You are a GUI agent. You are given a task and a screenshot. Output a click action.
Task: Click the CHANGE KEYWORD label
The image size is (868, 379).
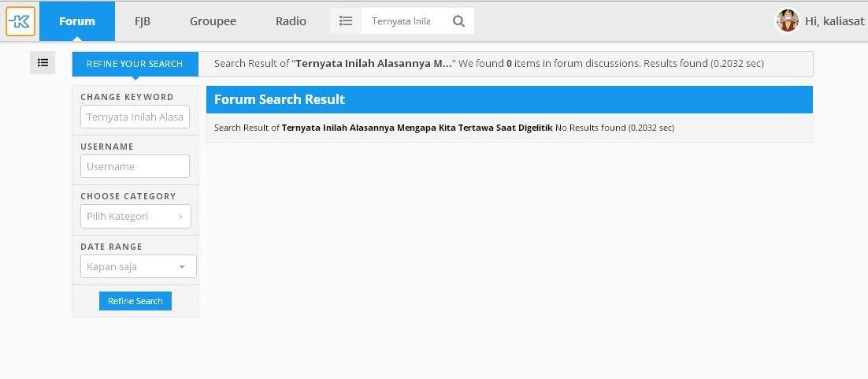[x=127, y=97]
